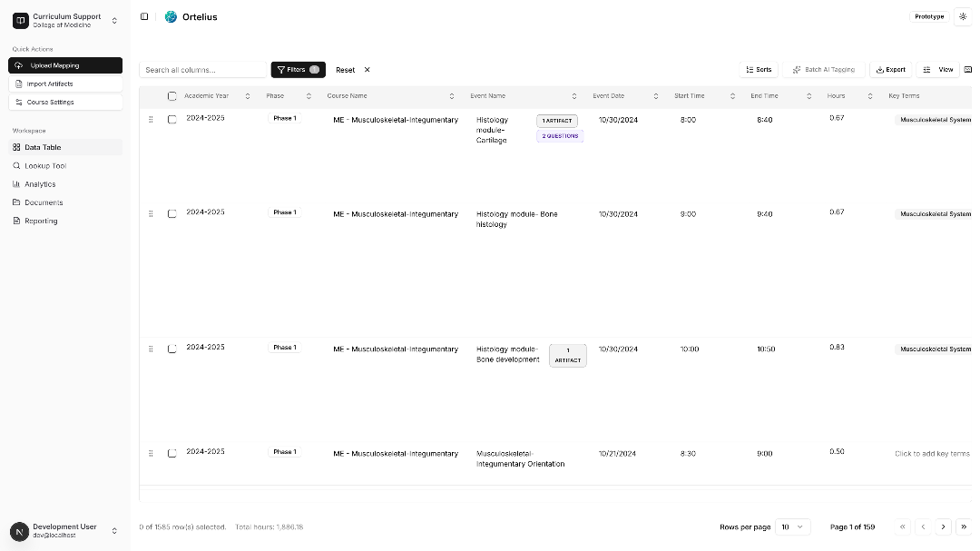This screenshot has height=551, width=980.
Task: Click the Upload Mapping button
Action: (65, 65)
